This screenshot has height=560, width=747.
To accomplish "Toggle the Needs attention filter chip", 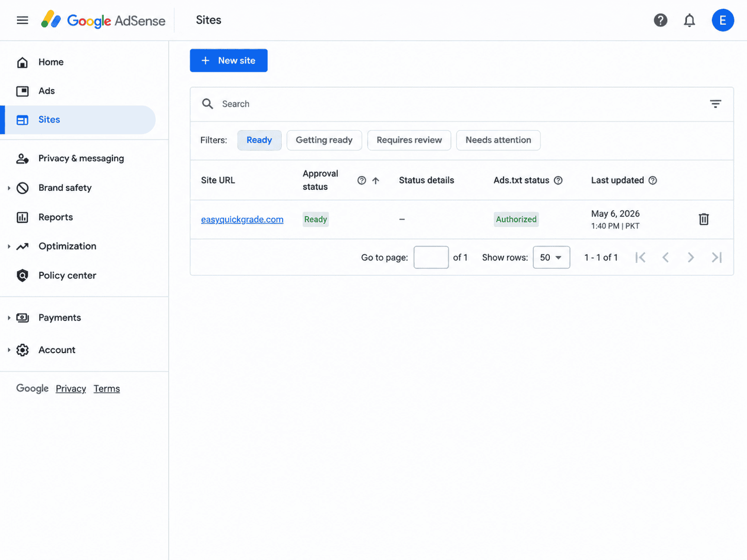I will [498, 140].
